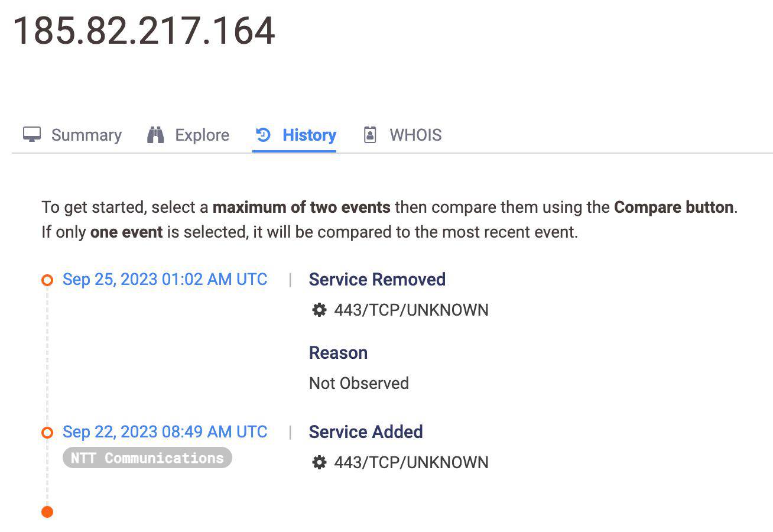The width and height of the screenshot is (773, 532).
Task: Click the Summary monitor icon
Action: (32, 135)
